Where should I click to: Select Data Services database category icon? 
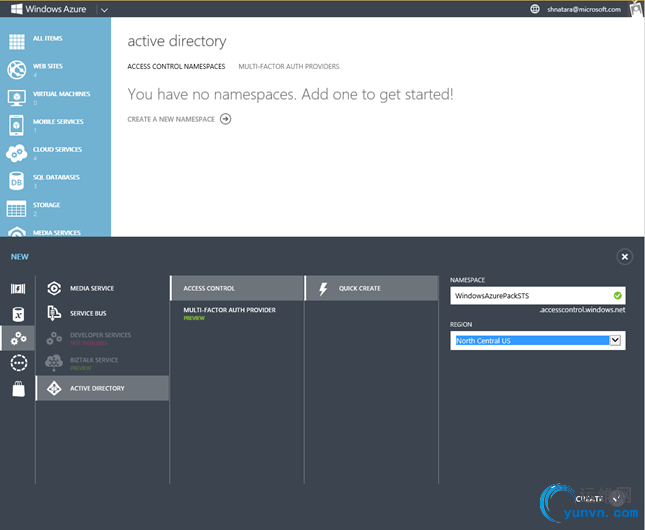pyautogui.click(x=18, y=314)
